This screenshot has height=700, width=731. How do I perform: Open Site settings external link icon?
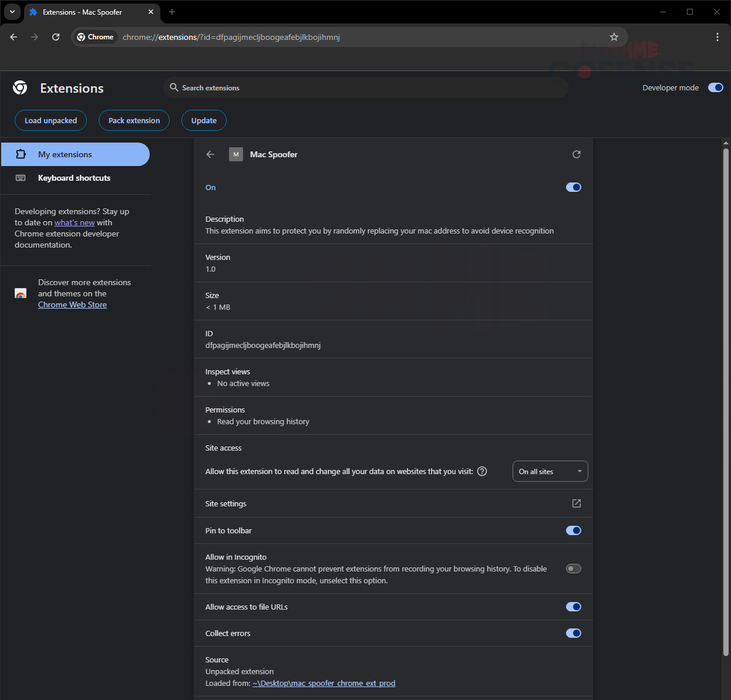[576, 503]
